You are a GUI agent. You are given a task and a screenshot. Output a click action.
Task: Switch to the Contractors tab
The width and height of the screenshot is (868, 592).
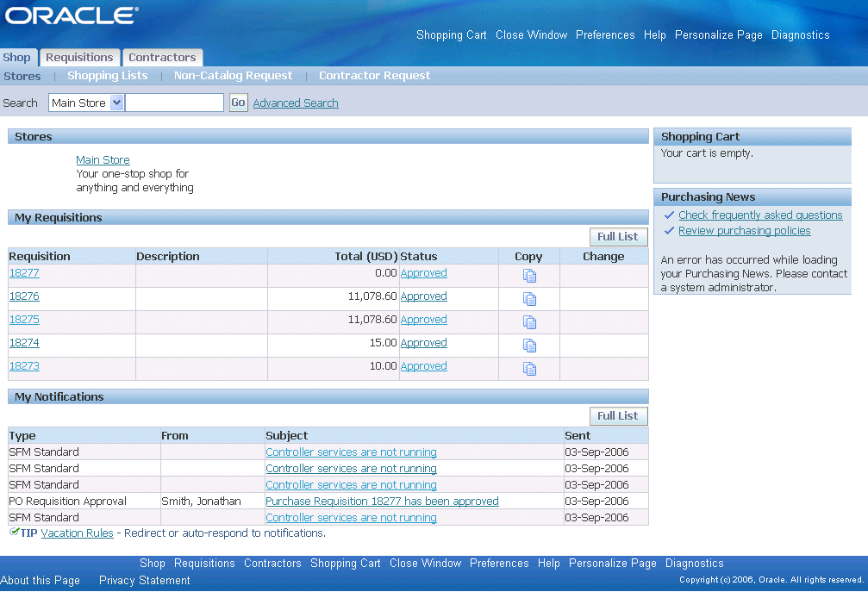pos(162,58)
